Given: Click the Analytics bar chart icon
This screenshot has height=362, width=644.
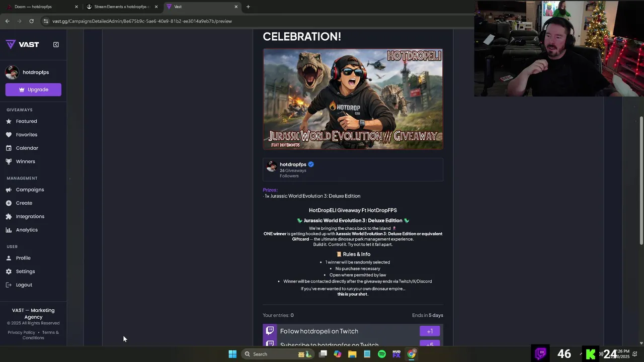Looking at the screenshot, I should 9,230.
